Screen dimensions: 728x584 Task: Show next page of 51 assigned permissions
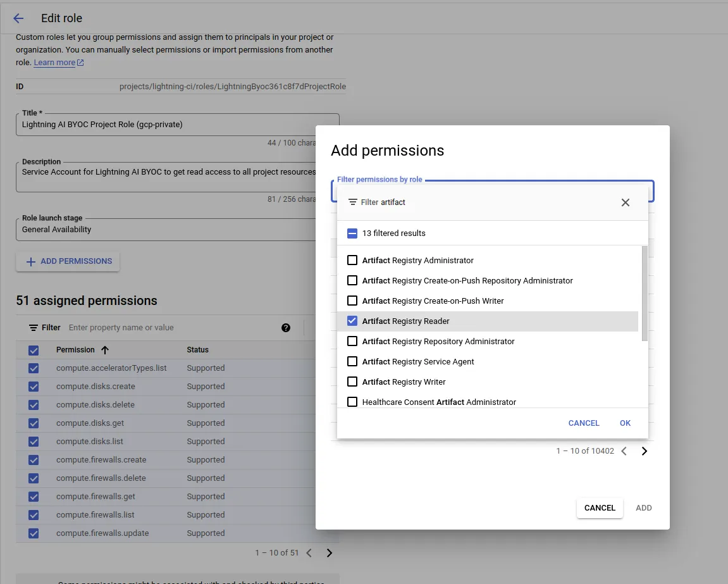(329, 553)
